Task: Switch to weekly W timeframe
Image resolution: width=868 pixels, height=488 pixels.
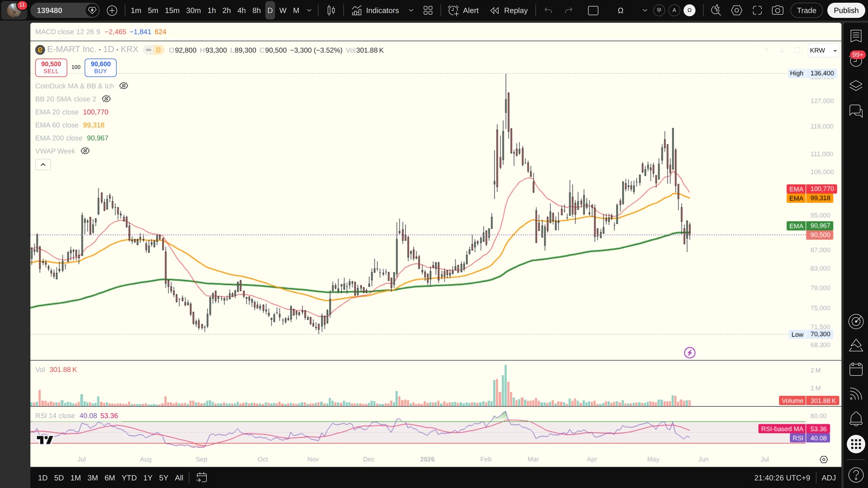Action: tap(283, 10)
